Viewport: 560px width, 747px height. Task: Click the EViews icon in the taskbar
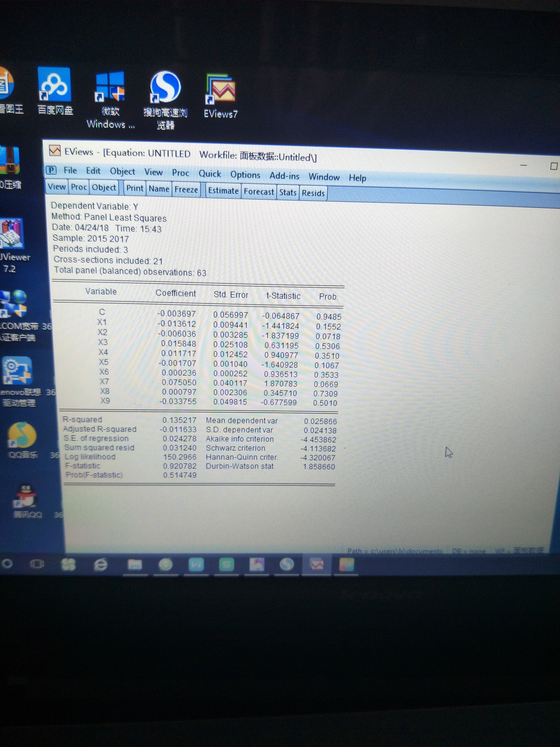tap(317, 564)
